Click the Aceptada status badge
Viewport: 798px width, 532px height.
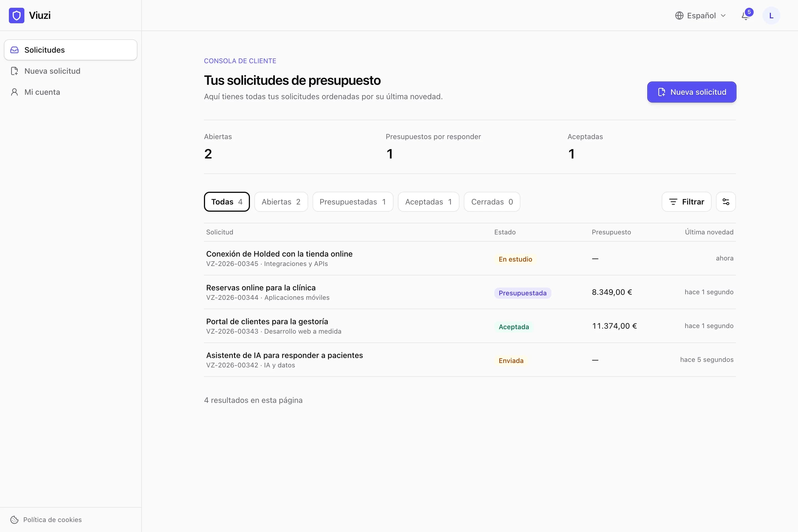point(514,327)
